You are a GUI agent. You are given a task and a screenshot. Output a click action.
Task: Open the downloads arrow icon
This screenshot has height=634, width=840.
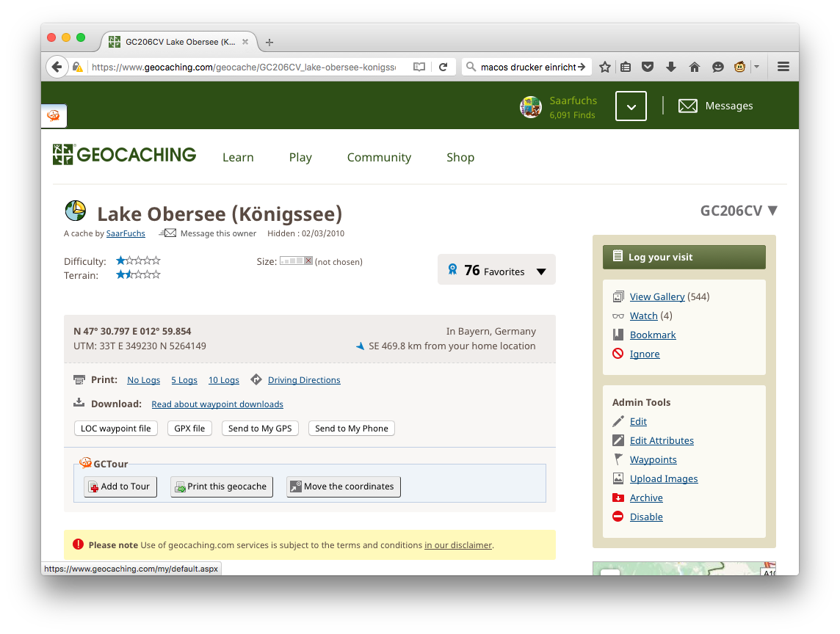coord(670,67)
